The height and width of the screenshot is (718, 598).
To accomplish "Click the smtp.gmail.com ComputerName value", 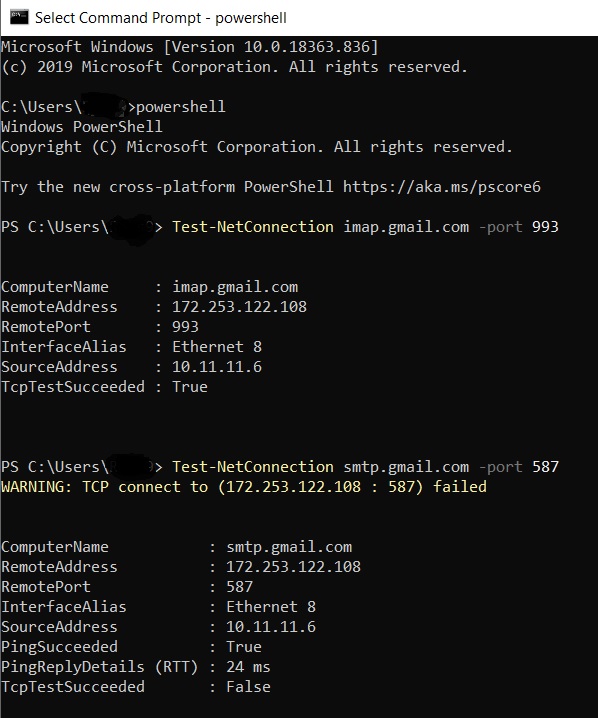I will (x=289, y=547).
